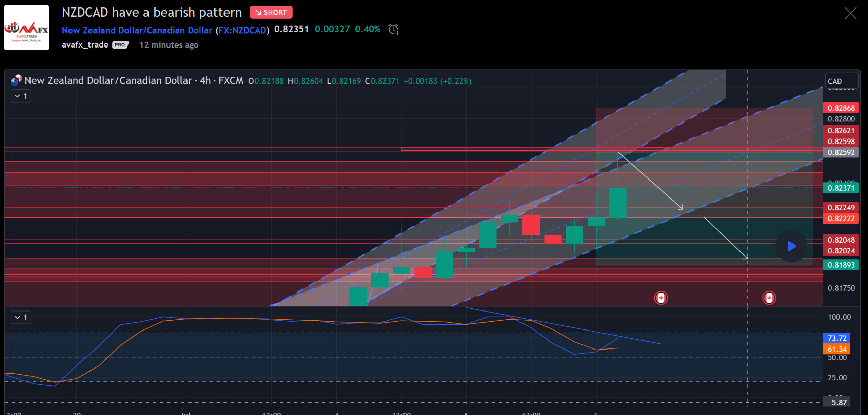Open avafx_trade author profile link
This screenshot has width=868, height=415.
pos(85,45)
